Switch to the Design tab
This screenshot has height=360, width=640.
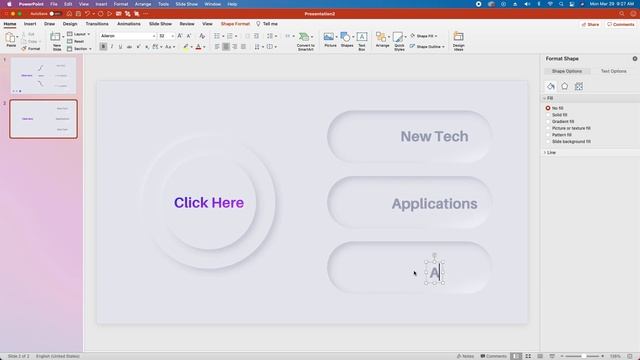70,24
